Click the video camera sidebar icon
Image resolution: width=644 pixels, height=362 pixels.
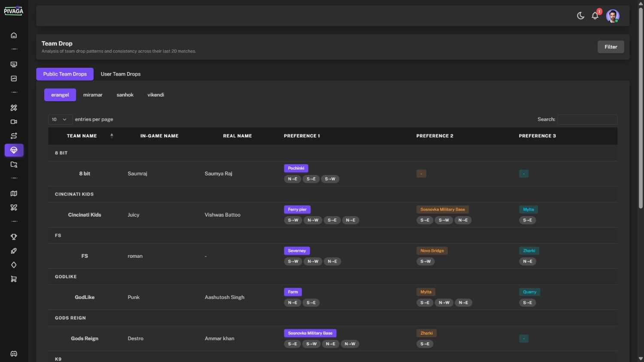pos(14,122)
